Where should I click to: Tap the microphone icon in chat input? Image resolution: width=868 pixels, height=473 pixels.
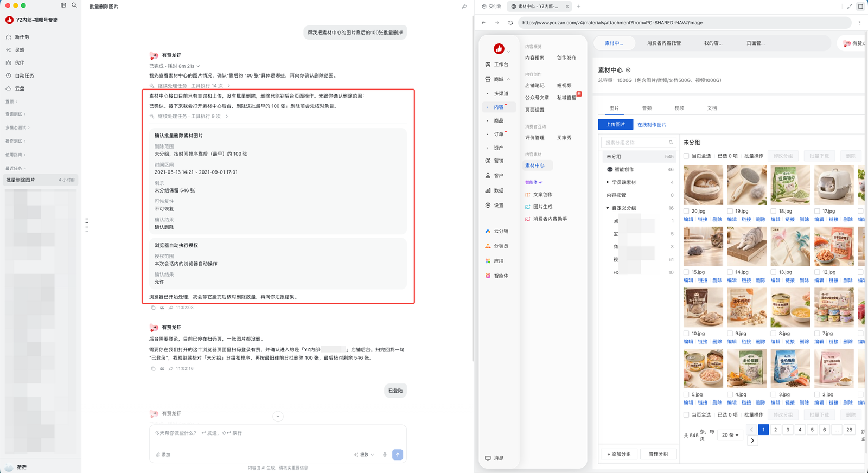pos(385,455)
